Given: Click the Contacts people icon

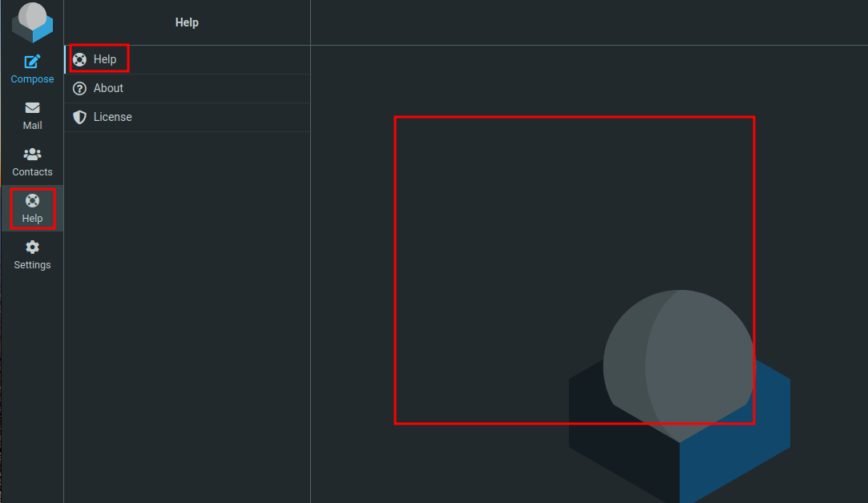Looking at the screenshot, I should click(32, 154).
